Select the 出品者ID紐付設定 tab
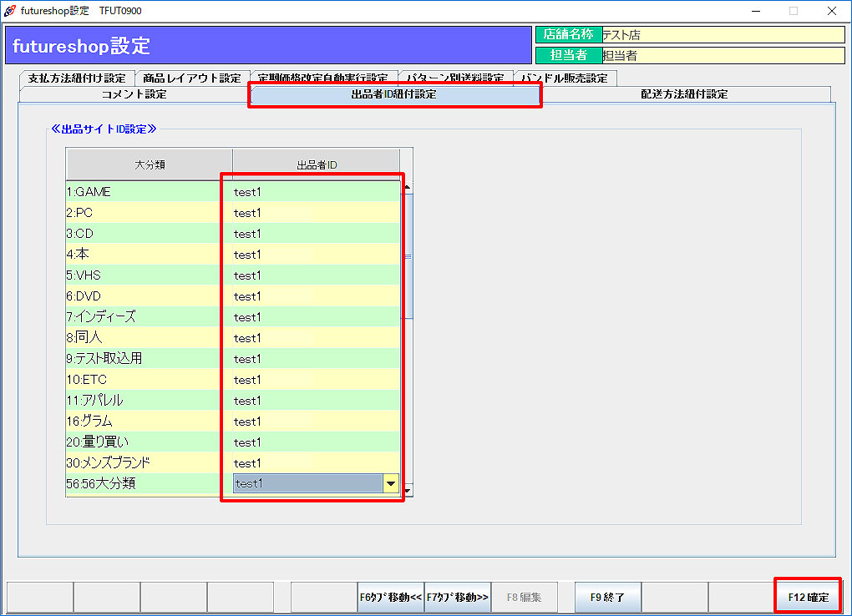Viewport: 852px width, 616px height. (394, 94)
